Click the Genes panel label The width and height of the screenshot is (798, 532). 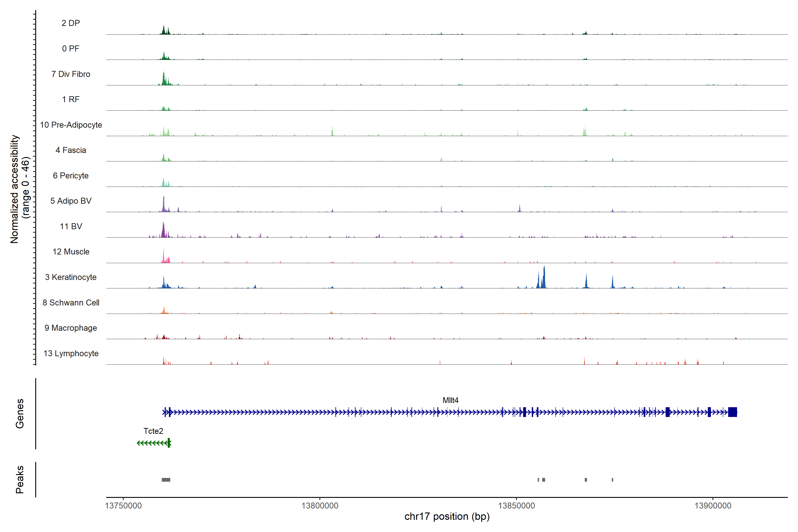pos(20,413)
